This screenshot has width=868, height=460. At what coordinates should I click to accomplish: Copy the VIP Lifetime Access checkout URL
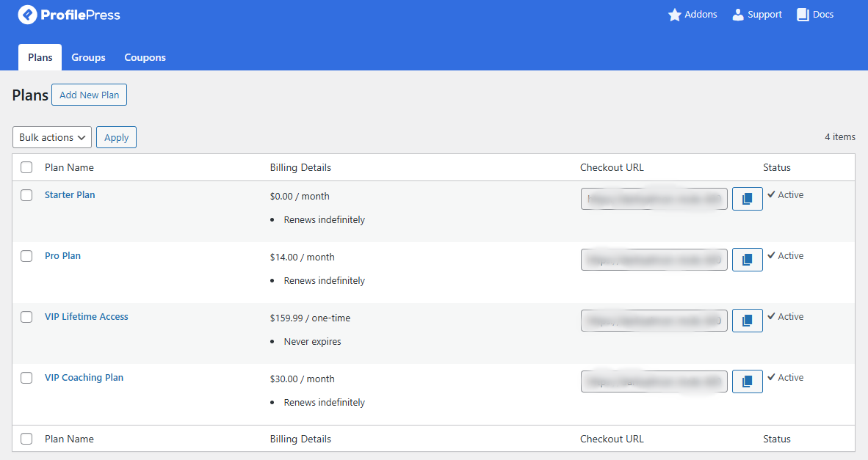pos(748,321)
